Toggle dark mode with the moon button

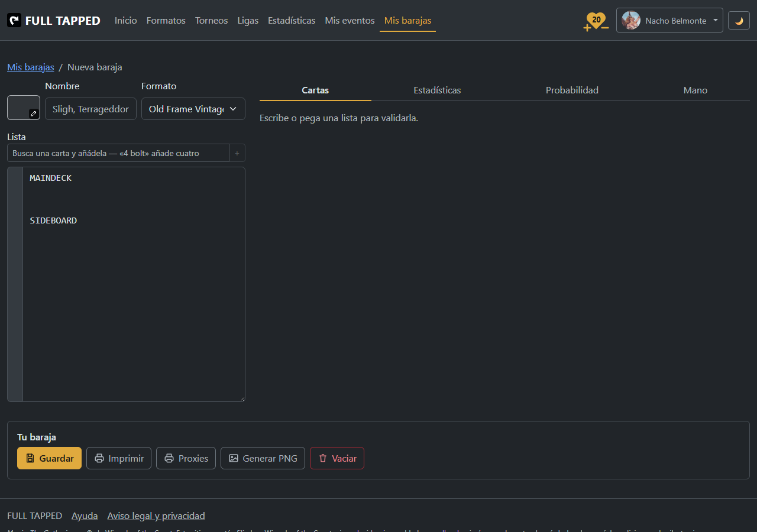(739, 21)
